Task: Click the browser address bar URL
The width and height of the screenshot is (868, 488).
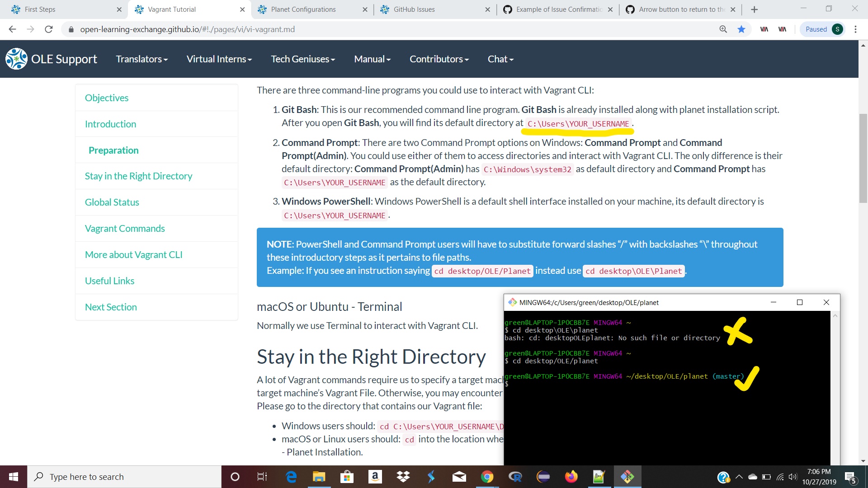Action: coord(187,29)
